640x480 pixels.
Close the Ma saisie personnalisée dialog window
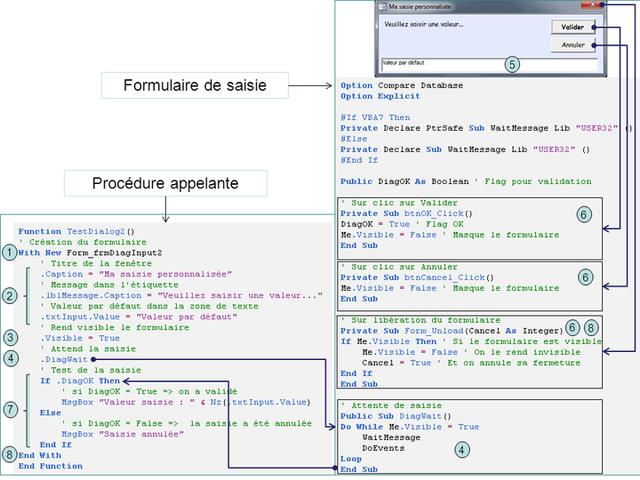click(594, 6)
